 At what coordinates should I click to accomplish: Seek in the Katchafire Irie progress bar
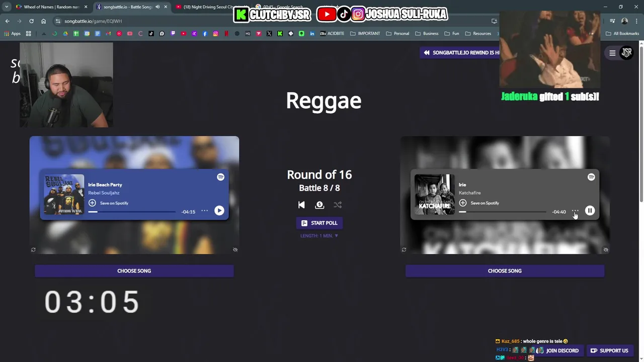point(503,212)
